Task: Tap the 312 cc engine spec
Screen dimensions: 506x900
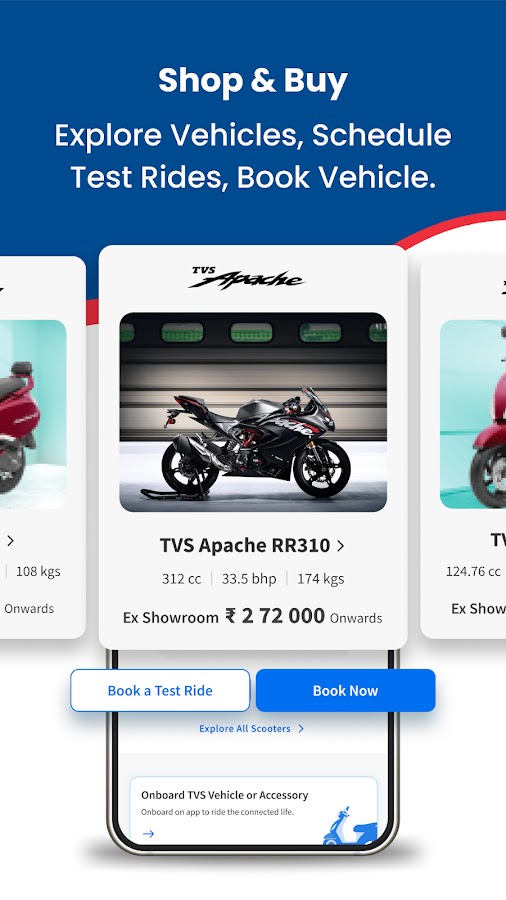Action: pyautogui.click(x=181, y=579)
